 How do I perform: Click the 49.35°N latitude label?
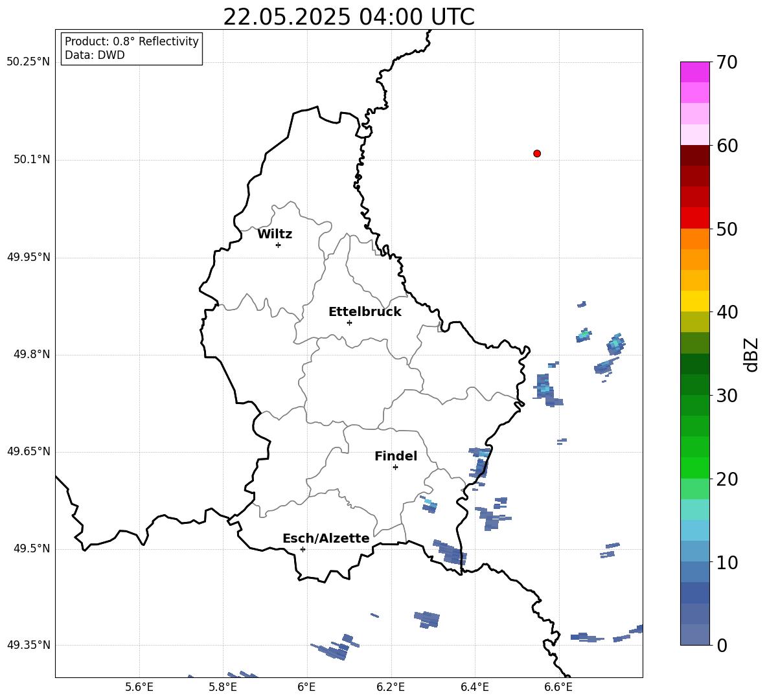[29, 645]
